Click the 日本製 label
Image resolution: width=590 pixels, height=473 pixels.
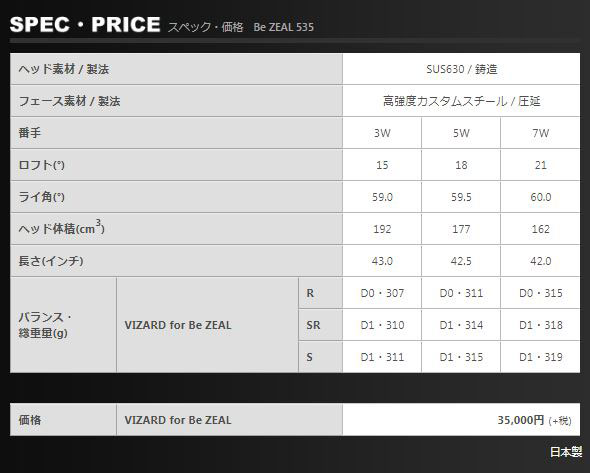(x=566, y=452)
